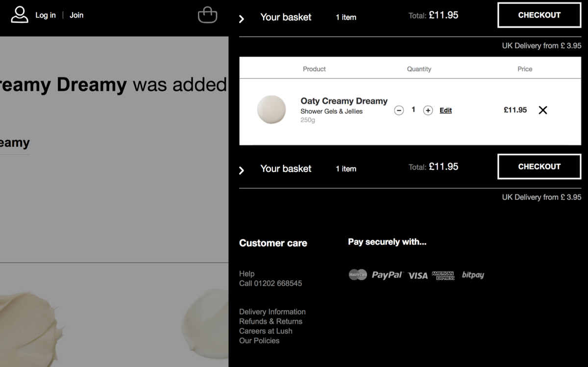Collapse the bottom Your basket chevron arrow
The height and width of the screenshot is (367, 588).
tap(241, 171)
